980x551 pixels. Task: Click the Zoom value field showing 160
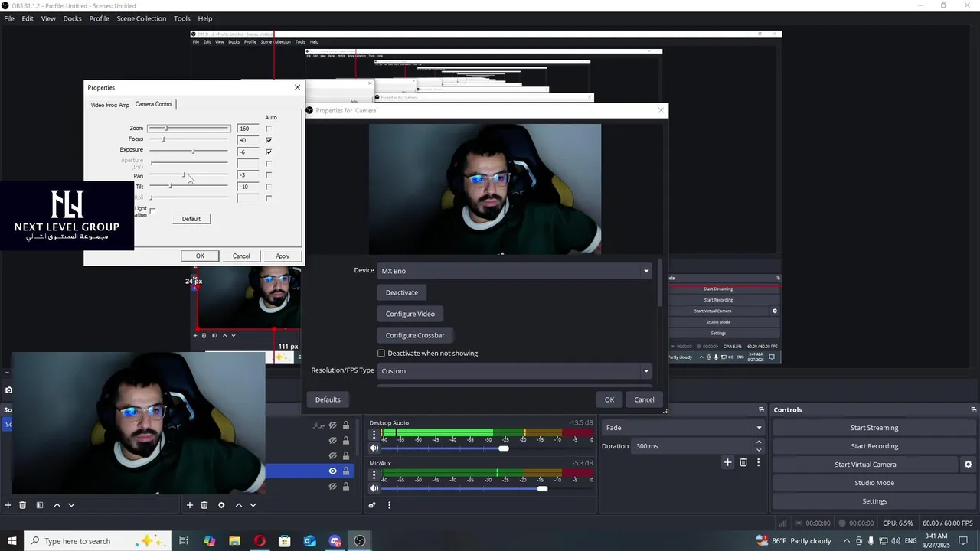click(248, 129)
